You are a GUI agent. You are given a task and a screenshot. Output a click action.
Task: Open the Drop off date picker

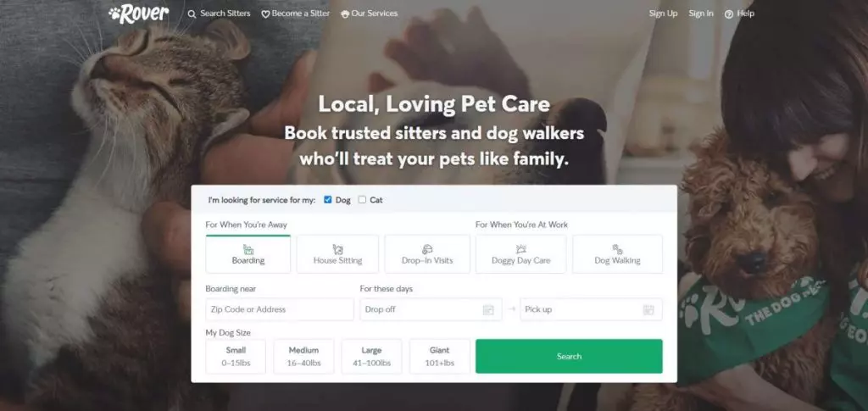431,309
